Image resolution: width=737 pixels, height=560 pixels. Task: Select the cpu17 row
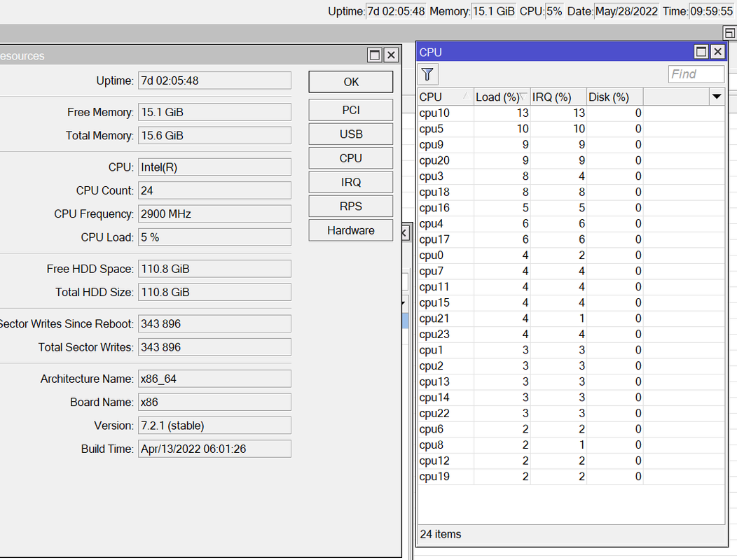click(570, 239)
